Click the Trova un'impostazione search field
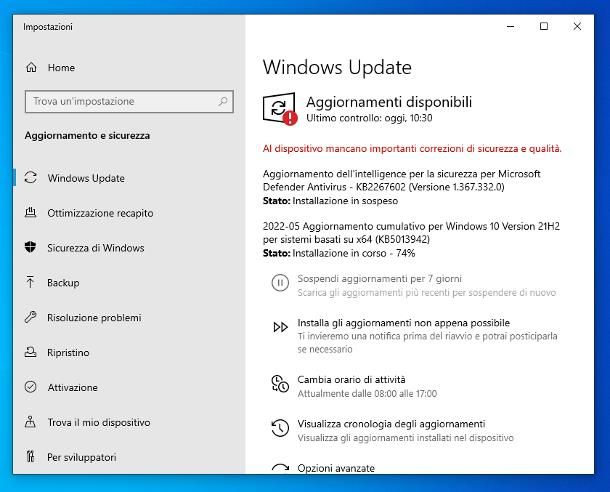The image size is (610, 492). click(x=129, y=102)
